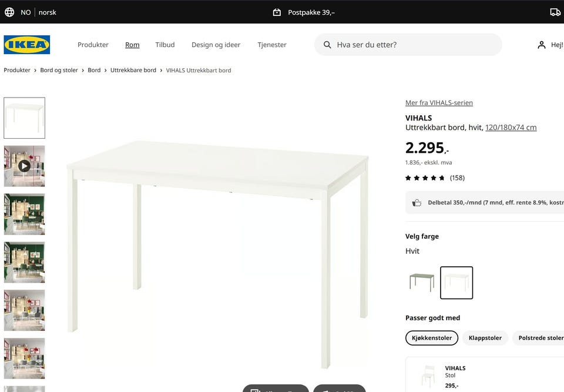
Task: Click the delivery truck icon
Action: tap(555, 12)
